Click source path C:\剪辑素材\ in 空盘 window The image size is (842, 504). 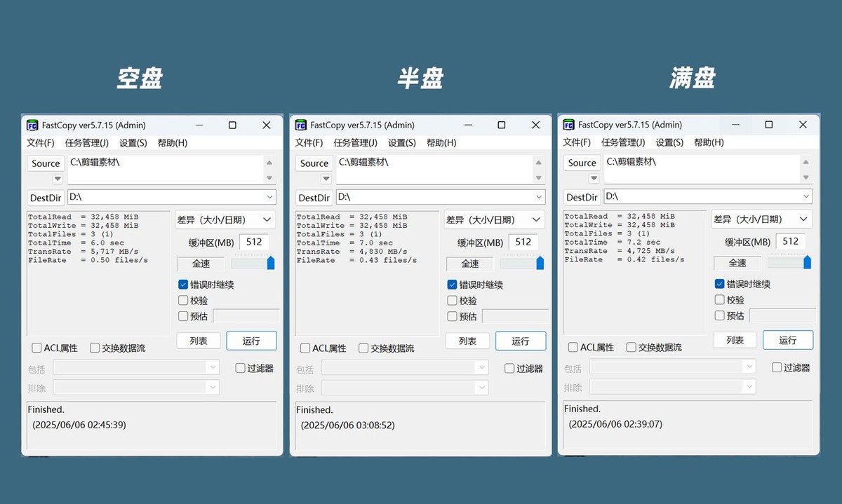pos(95,162)
